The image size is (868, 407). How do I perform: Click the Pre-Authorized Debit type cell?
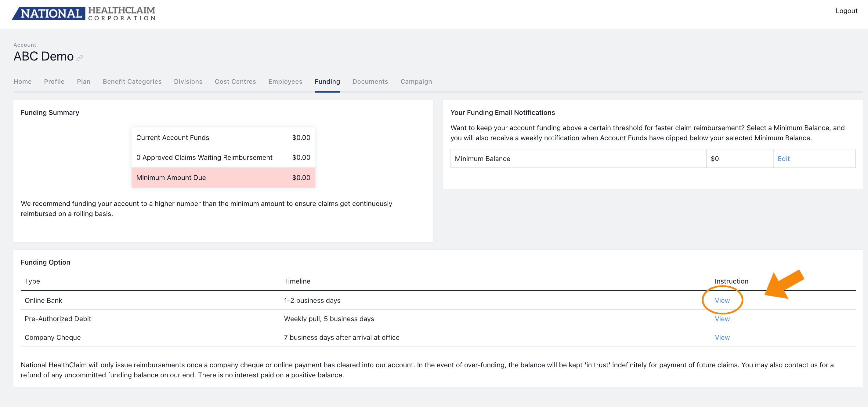pyautogui.click(x=58, y=319)
